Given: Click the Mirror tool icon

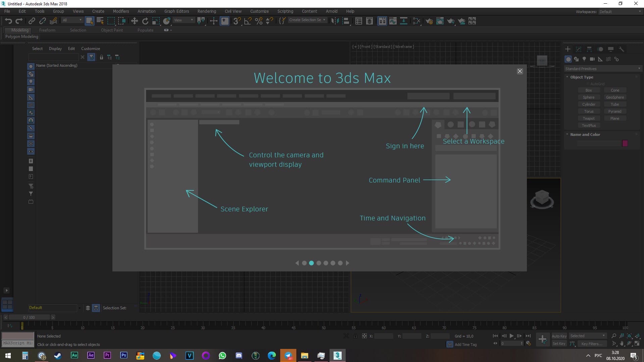Looking at the screenshot, I should click(335, 21).
